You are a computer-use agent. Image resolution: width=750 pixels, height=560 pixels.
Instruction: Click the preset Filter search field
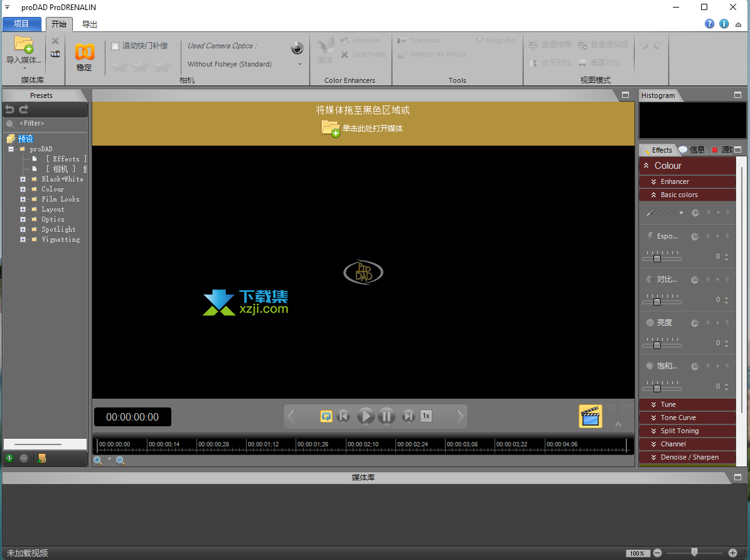pyautogui.click(x=45, y=124)
